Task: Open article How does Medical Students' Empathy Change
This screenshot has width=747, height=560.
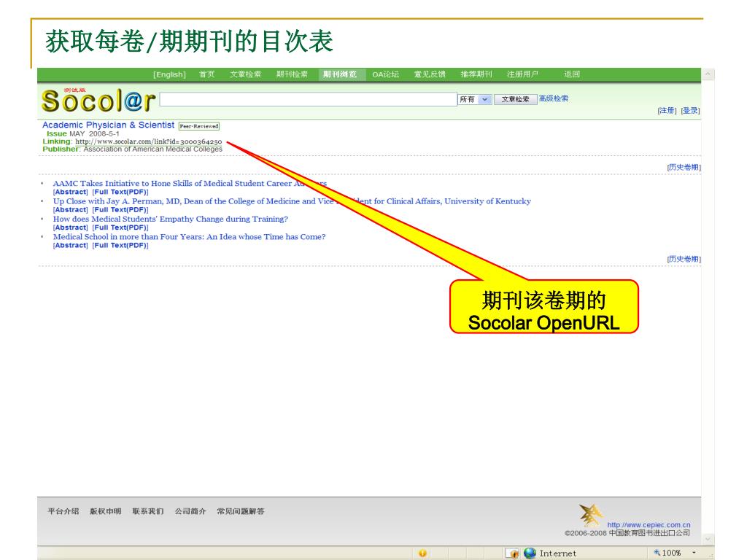Action: pos(171,219)
